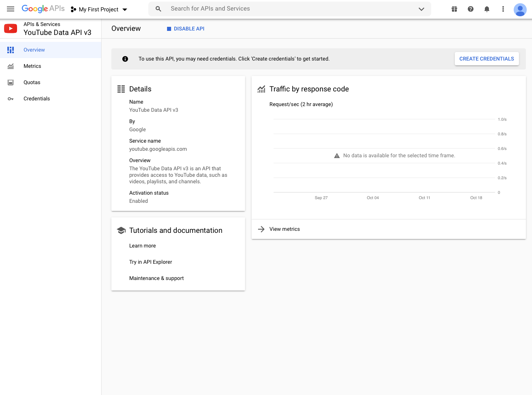The image size is (532, 395).
Task: Click the Overview dashboard icon
Action: click(x=11, y=50)
